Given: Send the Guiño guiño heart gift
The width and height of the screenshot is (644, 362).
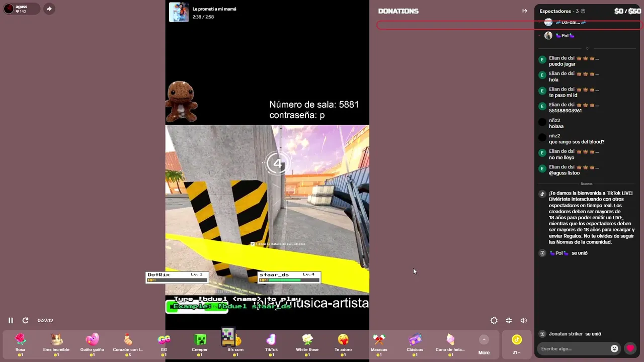Looking at the screenshot, I should (x=92, y=344).
